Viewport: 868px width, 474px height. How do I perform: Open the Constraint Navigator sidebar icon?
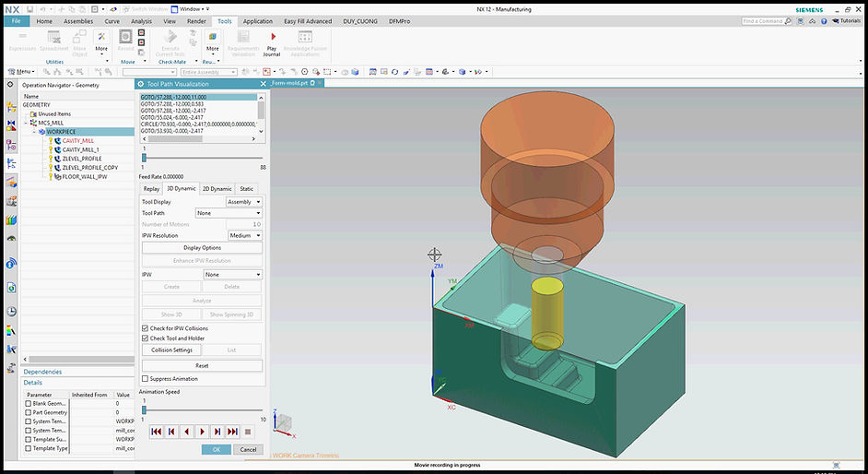[11, 125]
